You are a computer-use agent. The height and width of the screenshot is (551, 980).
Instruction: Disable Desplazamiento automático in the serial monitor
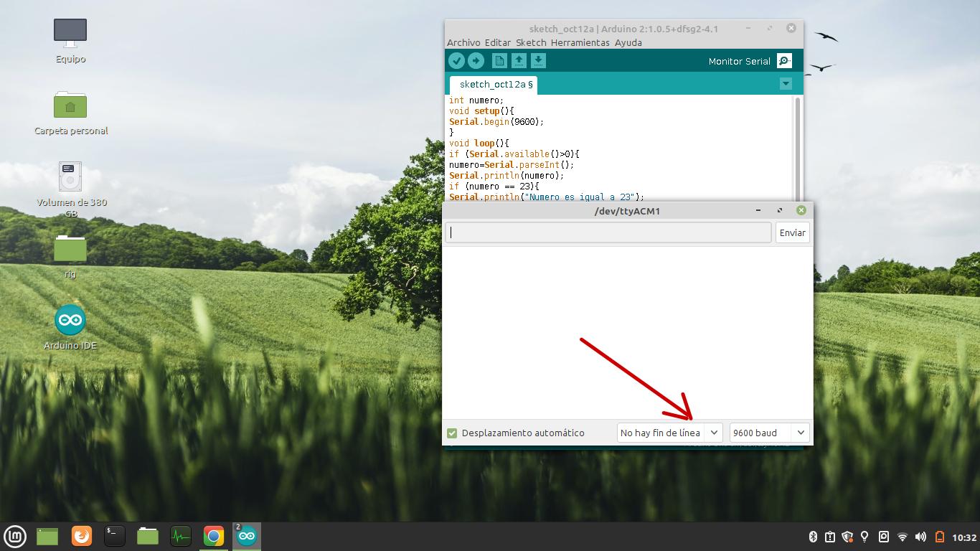tap(452, 433)
